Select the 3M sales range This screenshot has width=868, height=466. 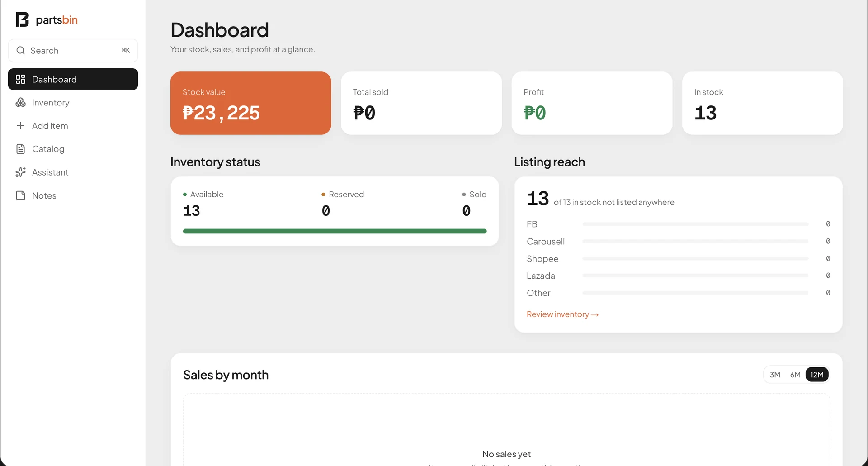pyautogui.click(x=775, y=375)
